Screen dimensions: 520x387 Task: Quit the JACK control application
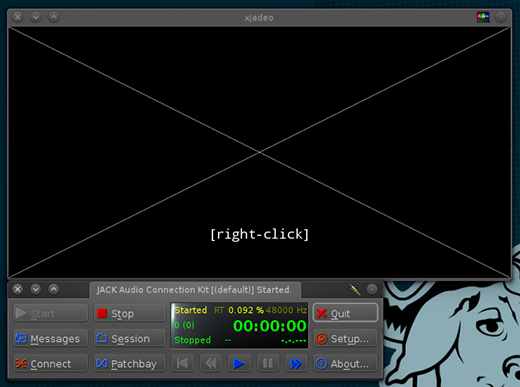tap(345, 313)
